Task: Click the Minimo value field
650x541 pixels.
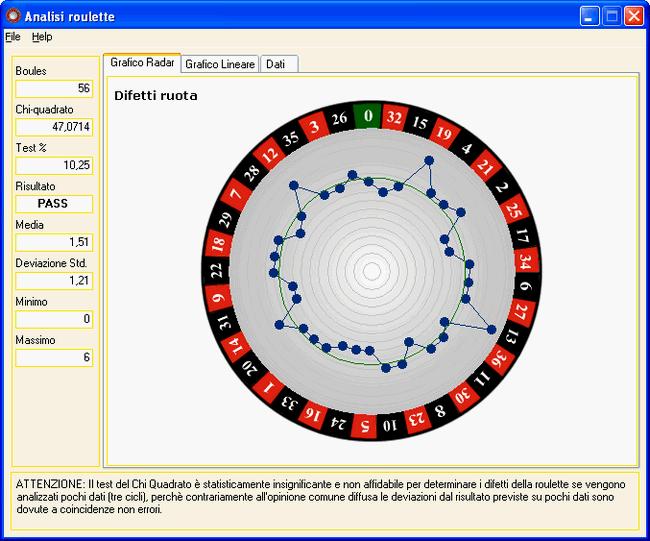Action: (x=54, y=319)
